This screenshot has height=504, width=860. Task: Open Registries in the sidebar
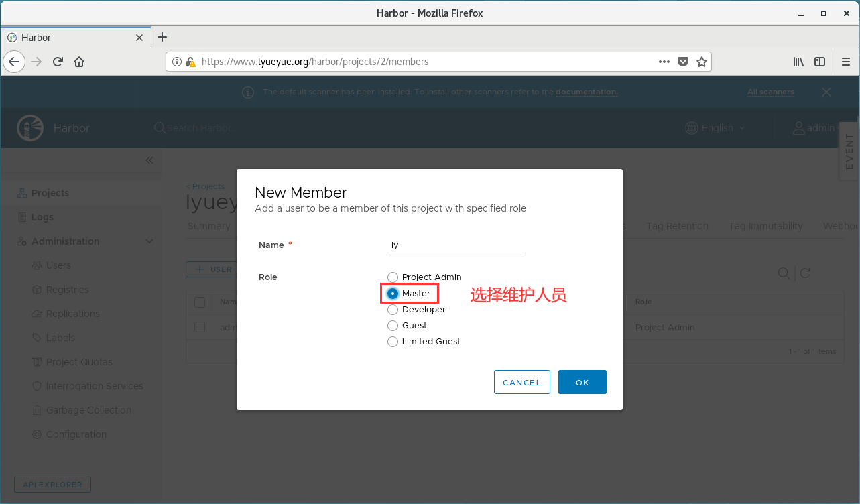pos(67,290)
